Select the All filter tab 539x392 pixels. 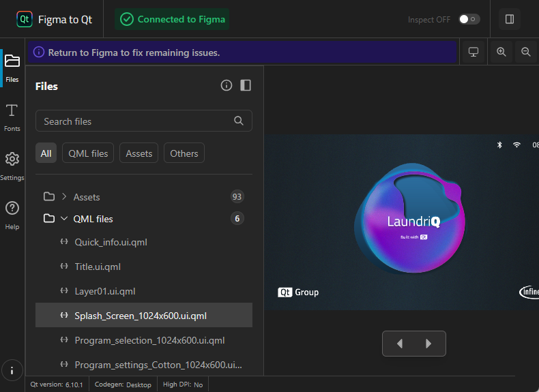pos(46,153)
